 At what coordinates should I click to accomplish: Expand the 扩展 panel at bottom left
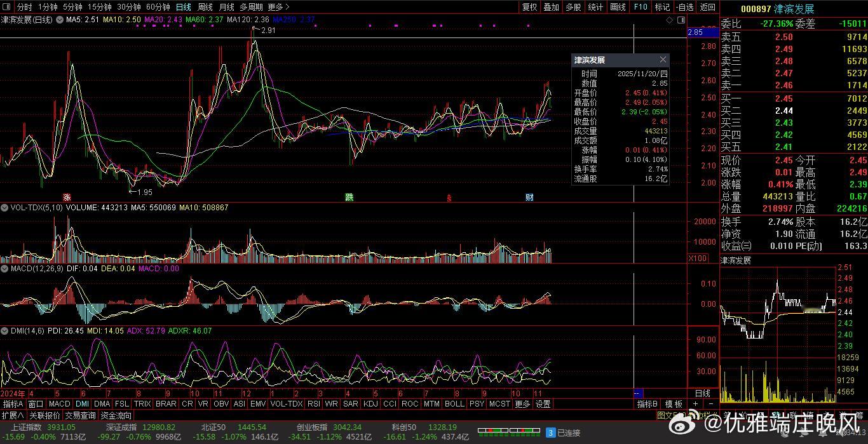[x=13, y=415]
